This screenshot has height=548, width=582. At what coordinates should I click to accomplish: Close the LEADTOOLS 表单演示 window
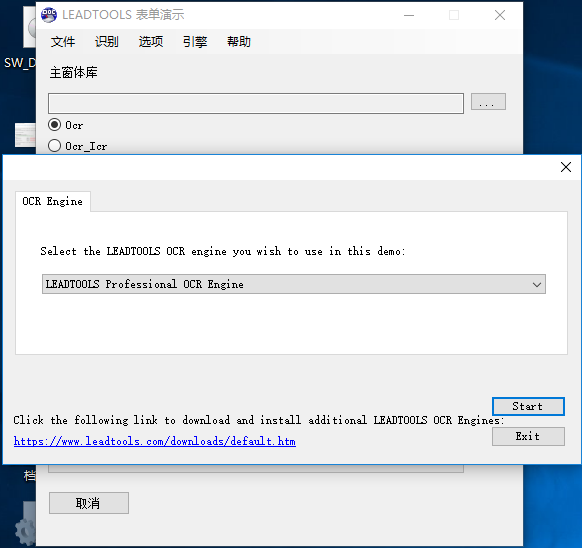point(500,15)
